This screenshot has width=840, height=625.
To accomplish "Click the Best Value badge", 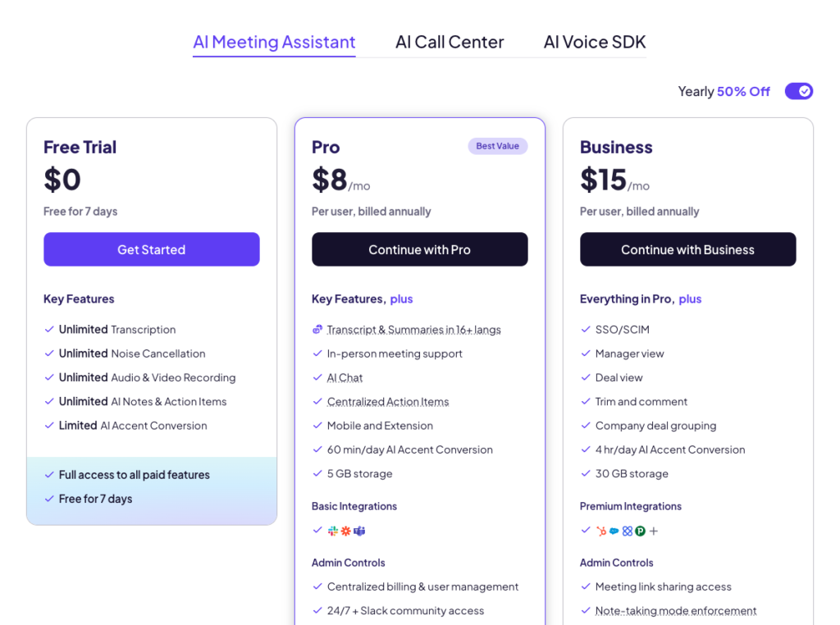I will [497, 146].
